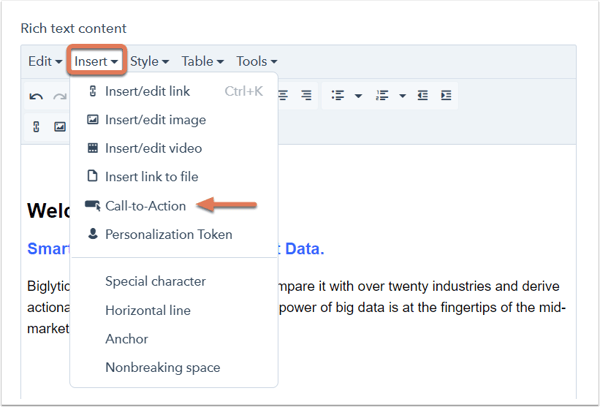
Task: Insert a Nonbreaking space
Action: click(x=174, y=367)
